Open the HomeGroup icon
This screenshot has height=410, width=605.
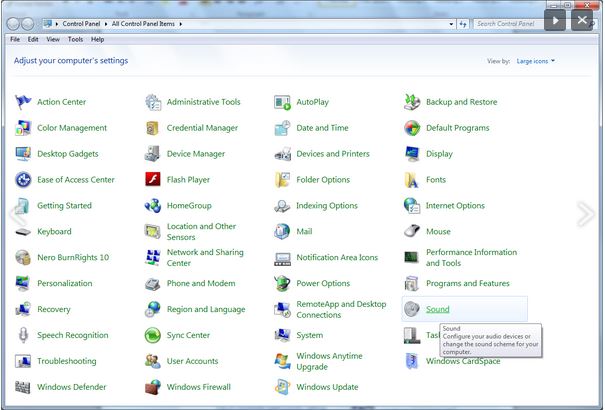point(153,206)
